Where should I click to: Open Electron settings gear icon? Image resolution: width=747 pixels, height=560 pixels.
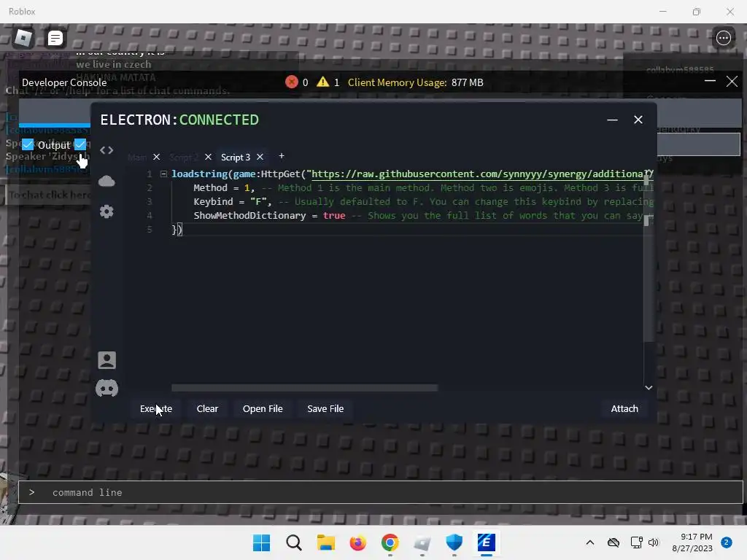107,211
